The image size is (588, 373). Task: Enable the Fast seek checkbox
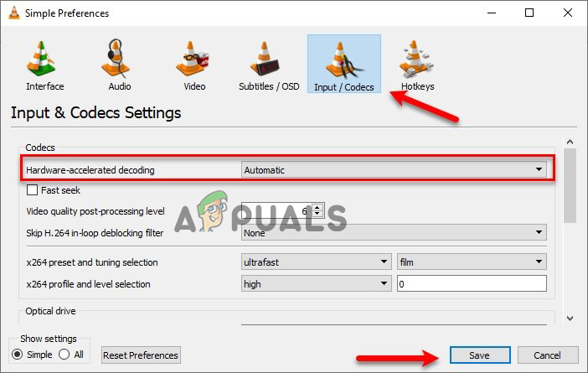33,190
